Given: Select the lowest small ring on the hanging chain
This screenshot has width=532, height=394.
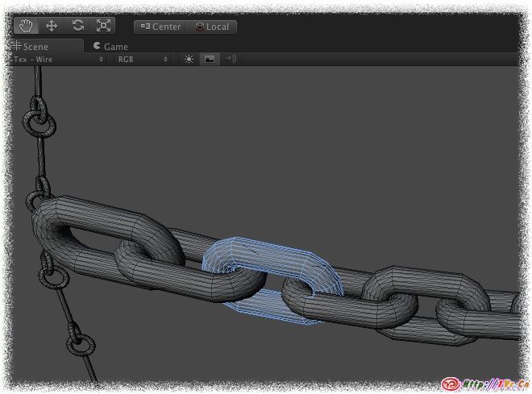Looking at the screenshot, I should [81, 346].
